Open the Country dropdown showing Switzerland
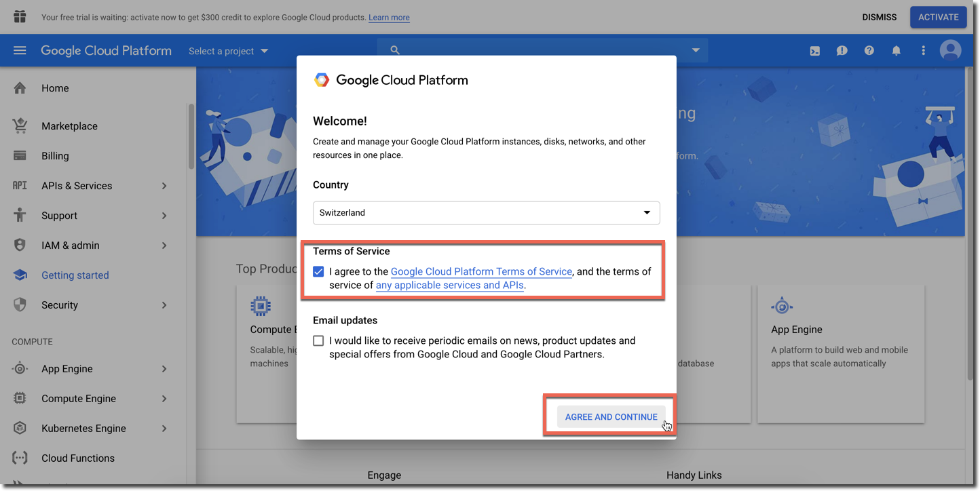Viewport: 980px width, 491px height. [486, 213]
